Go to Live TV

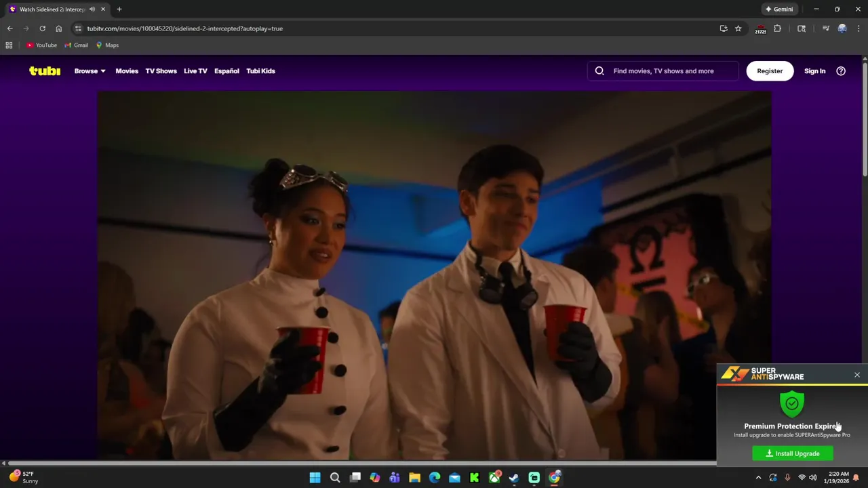click(x=195, y=70)
